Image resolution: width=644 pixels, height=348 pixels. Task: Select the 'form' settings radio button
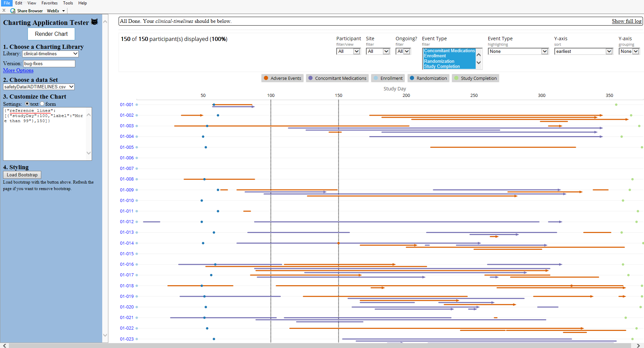click(x=42, y=104)
